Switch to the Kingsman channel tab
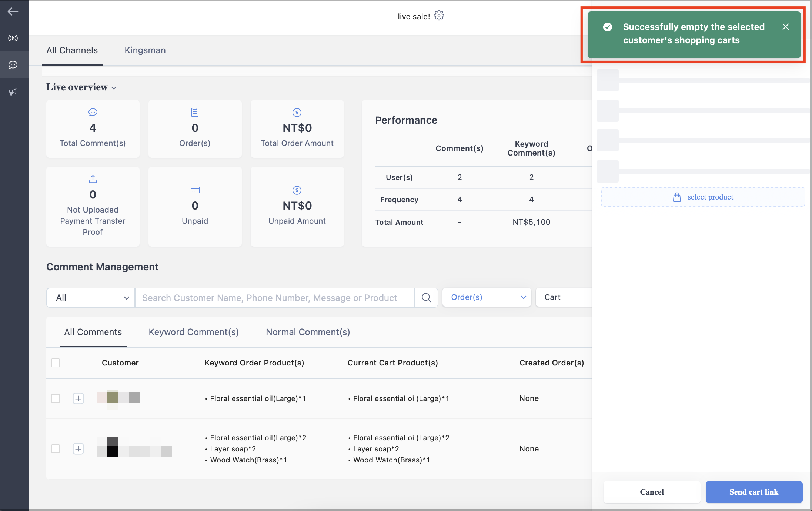This screenshot has height=511, width=812. tap(145, 50)
